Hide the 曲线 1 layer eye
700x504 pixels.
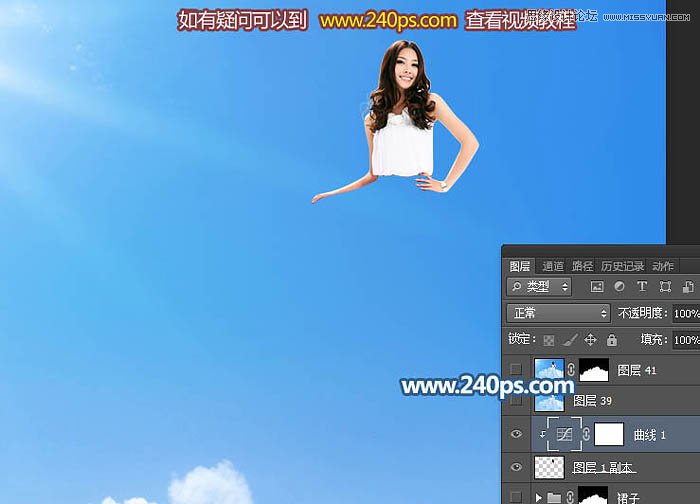[x=516, y=434]
